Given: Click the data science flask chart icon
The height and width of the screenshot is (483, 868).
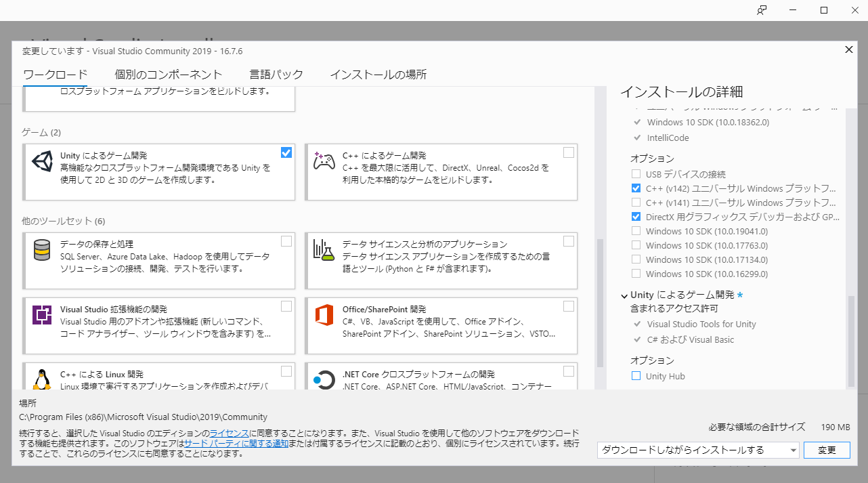Looking at the screenshot, I should 324,251.
